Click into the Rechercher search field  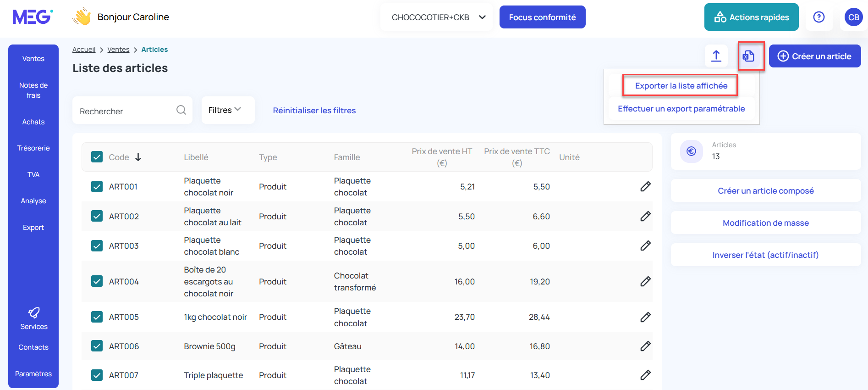pyautogui.click(x=124, y=111)
